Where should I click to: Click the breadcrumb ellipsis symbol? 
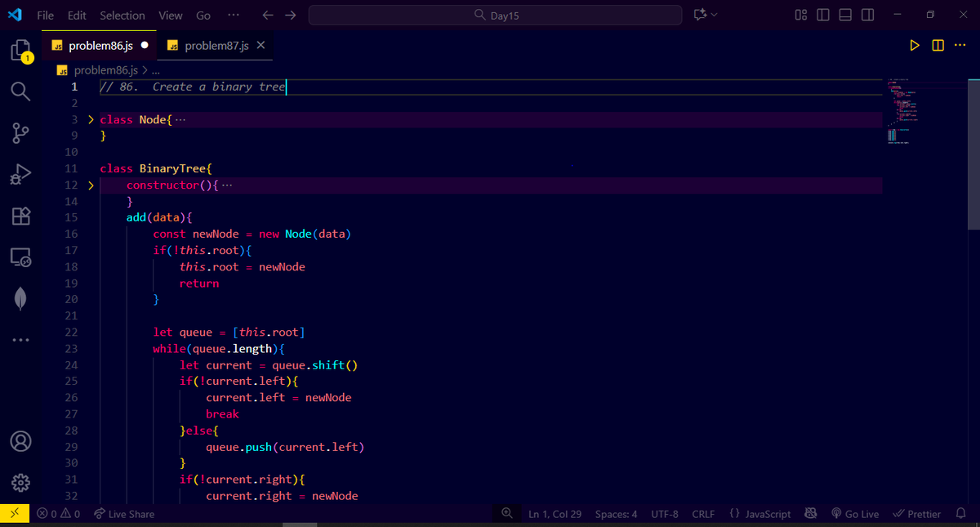[x=156, y=70]
